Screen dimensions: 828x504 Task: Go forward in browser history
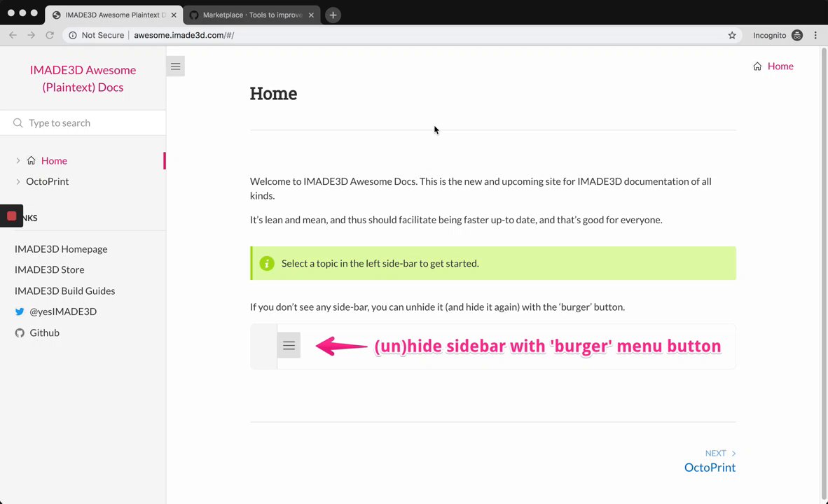[x=31, y=36]
